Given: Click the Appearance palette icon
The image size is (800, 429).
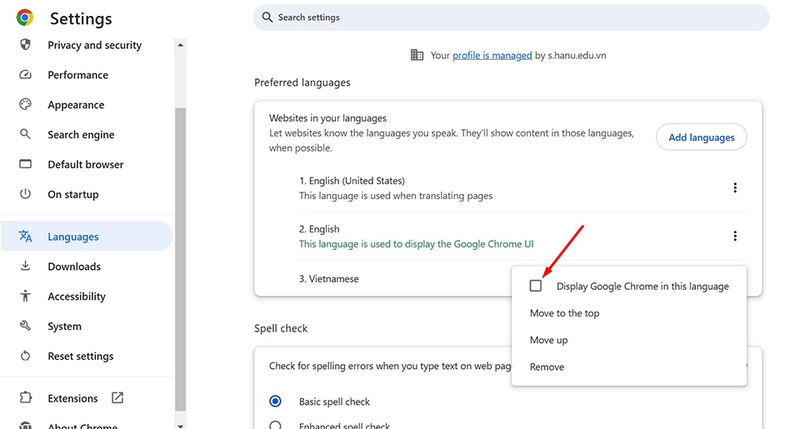Looking at the screenshot, I should click(x=25, y=104).
